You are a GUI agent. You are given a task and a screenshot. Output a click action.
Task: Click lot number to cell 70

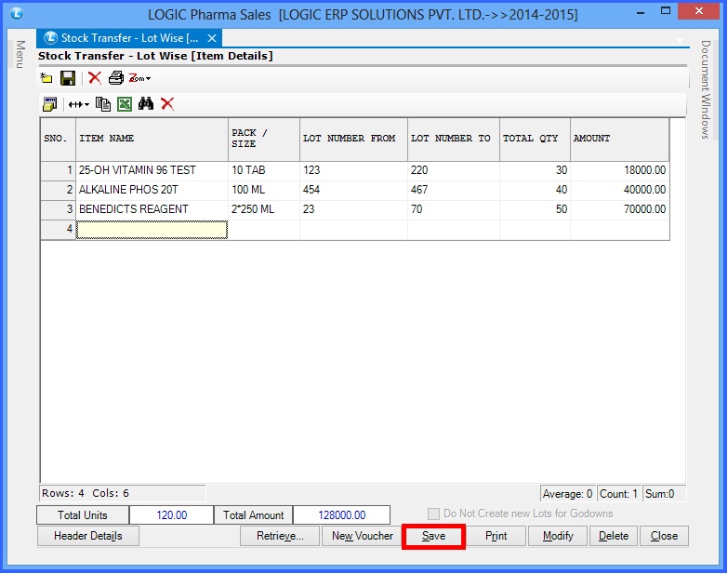click(454, 209)
